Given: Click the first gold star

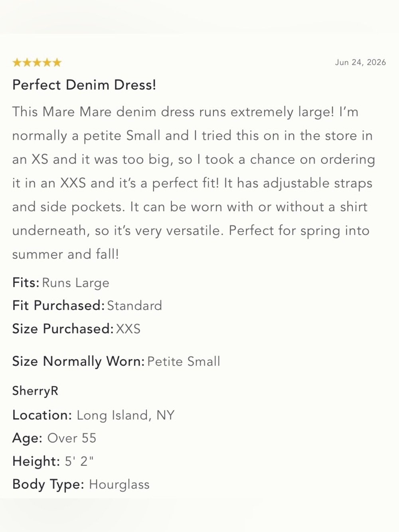Looking at the screenshot, I should 17,62.
